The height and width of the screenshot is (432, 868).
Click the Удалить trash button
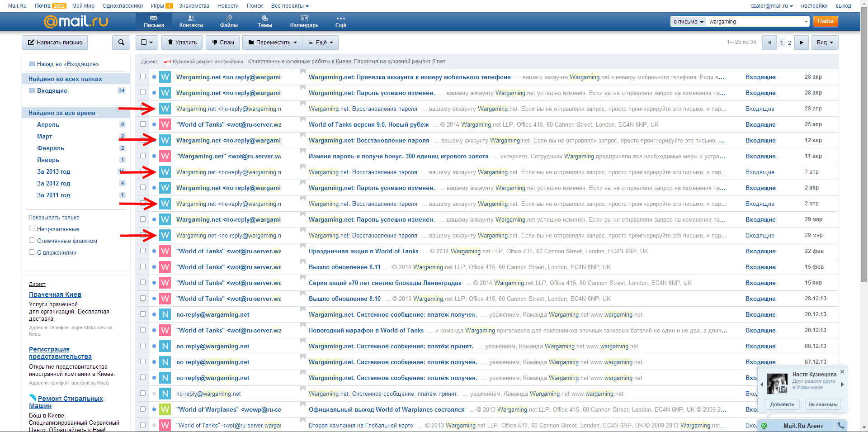[x=182, y=43]
